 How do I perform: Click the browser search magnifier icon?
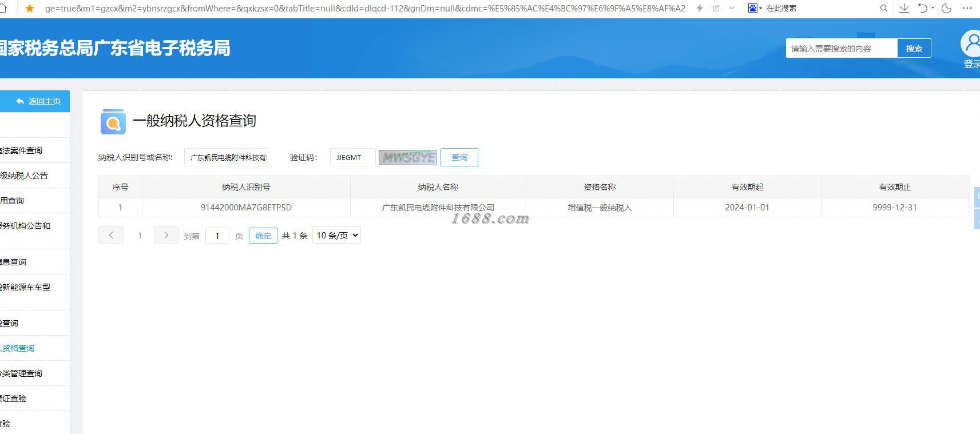tap(884, 8)
